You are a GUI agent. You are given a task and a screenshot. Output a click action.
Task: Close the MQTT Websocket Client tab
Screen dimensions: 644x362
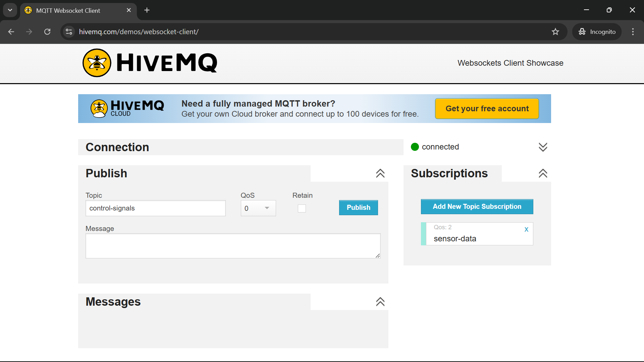point(129,10)
